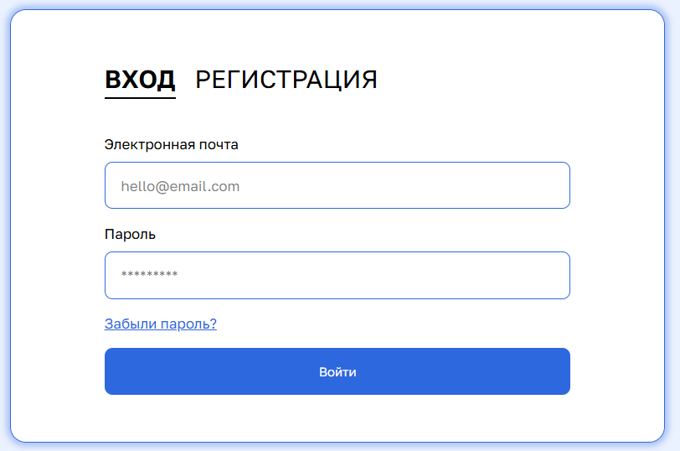Select the Пароль field label
Screen dimensions: 680x451
coord(130,234)
